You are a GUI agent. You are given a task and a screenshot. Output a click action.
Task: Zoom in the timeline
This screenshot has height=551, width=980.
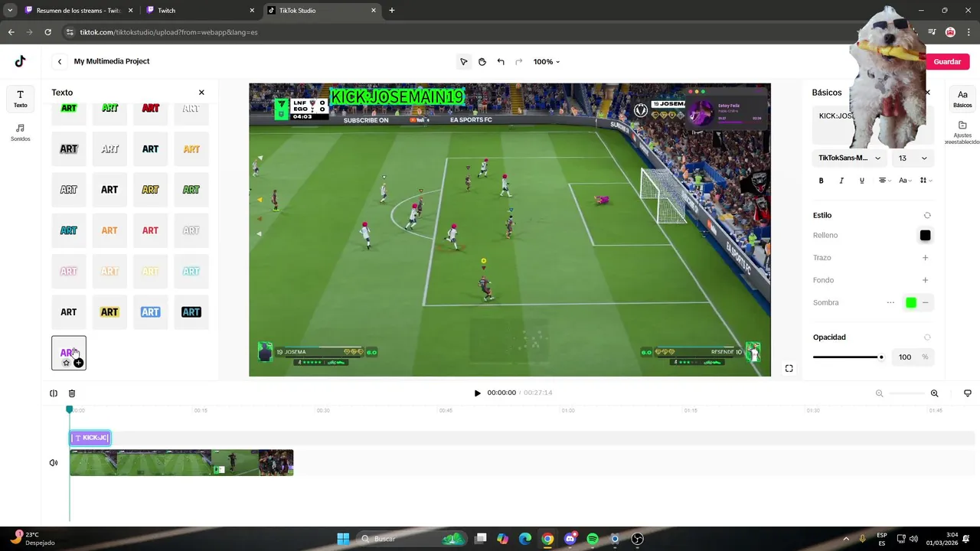pyautogui.click(x=934, y=393)
